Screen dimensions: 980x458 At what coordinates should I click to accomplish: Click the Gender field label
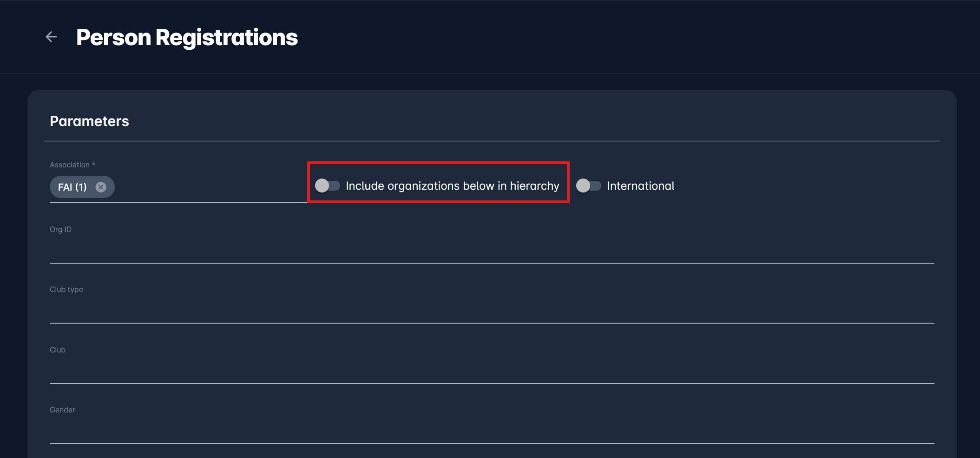62,410
